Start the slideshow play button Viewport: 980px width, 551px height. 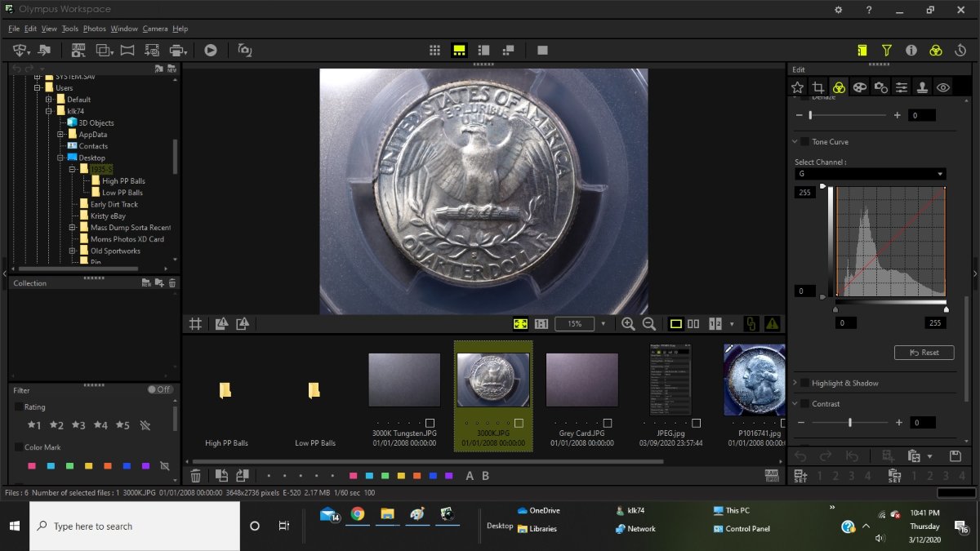(211, 50)
